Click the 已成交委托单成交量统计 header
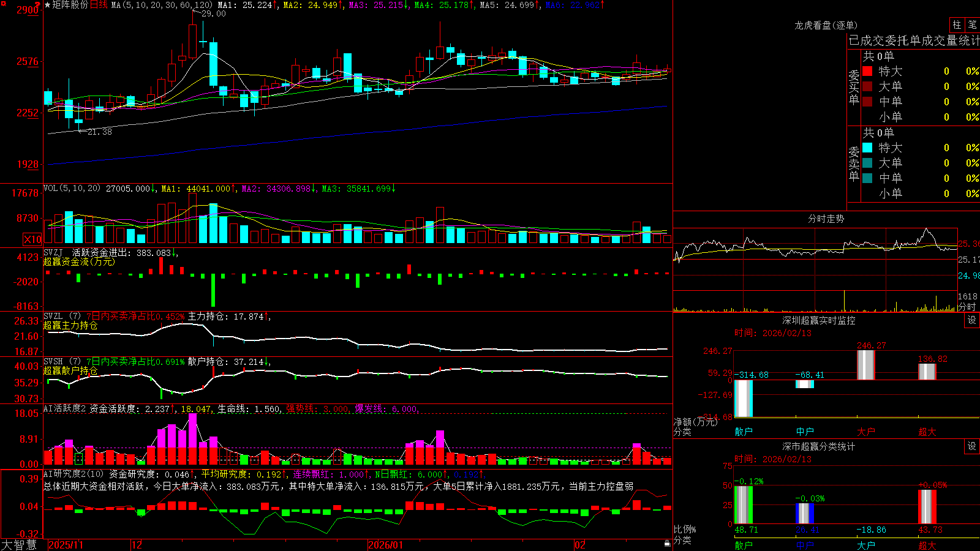The height and width of the screenshot is (551, 980). tap(914, 40)
